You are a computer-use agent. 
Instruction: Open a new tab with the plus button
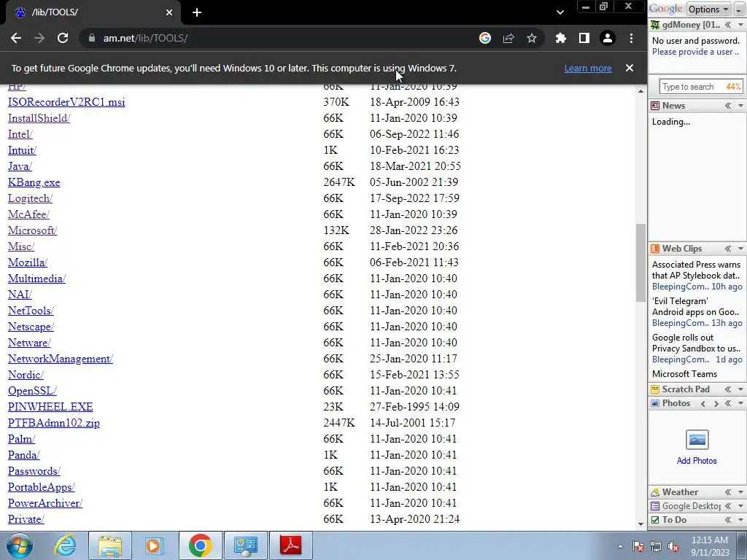click(197, 12)
